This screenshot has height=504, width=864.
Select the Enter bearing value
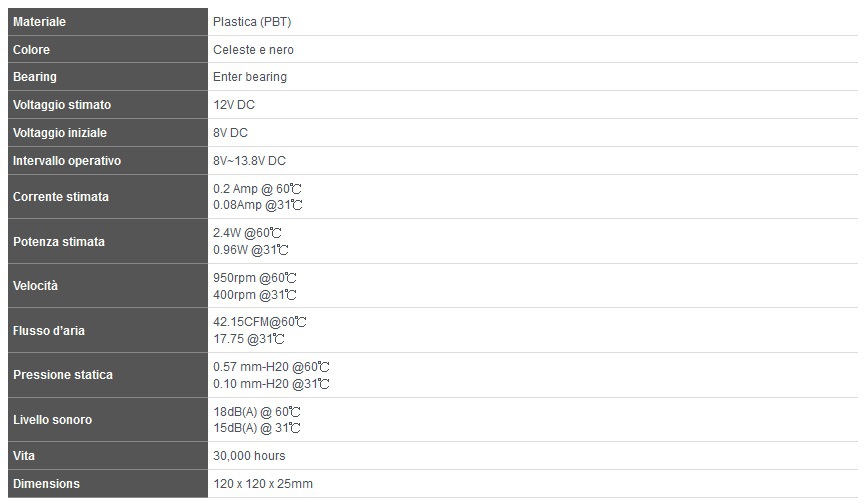250,77
